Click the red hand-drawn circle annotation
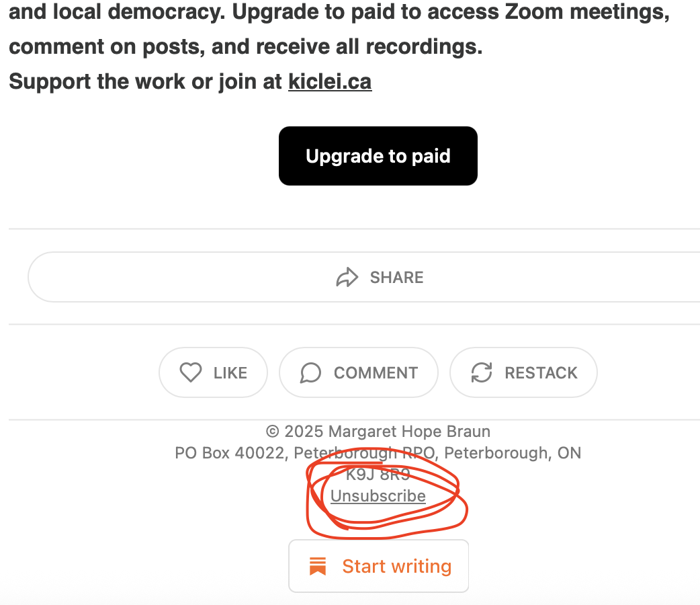The image size is (700, 605). click(386, 494)
